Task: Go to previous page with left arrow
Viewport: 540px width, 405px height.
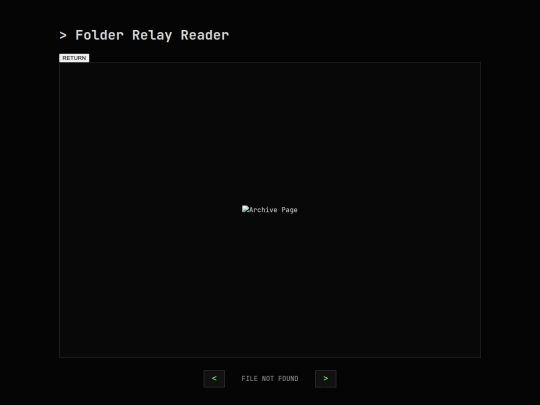Action: point(214,378)
